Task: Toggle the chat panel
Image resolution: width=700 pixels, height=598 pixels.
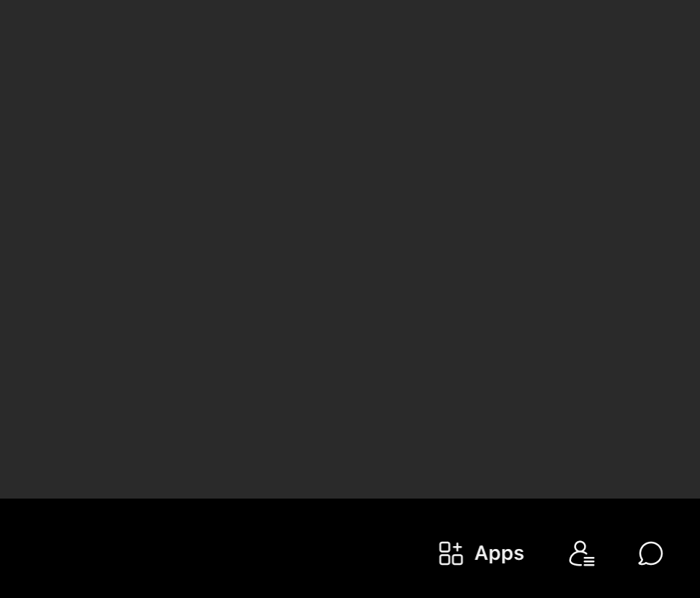Action: click(x=650, y=553)
